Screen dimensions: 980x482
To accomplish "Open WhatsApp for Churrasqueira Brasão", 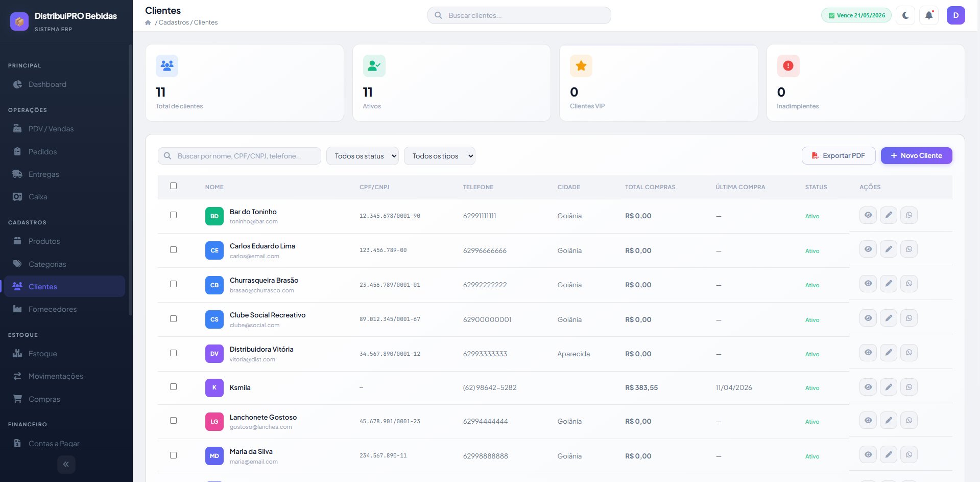I will click(x=909, y=284).
